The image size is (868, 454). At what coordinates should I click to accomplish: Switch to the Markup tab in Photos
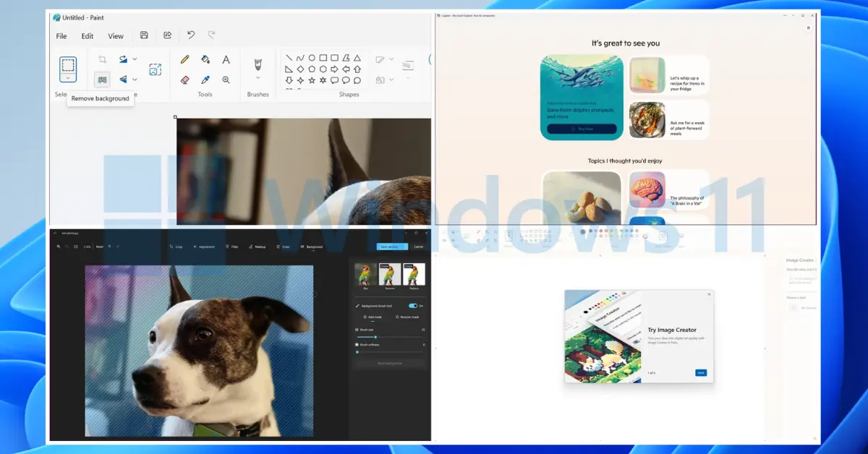[258, 247]
